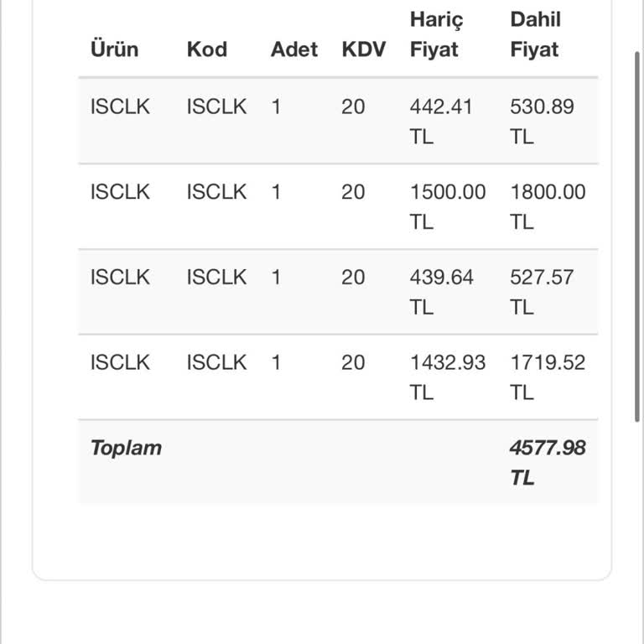Click the vertical scrollbar on the right

pos(638,235)
